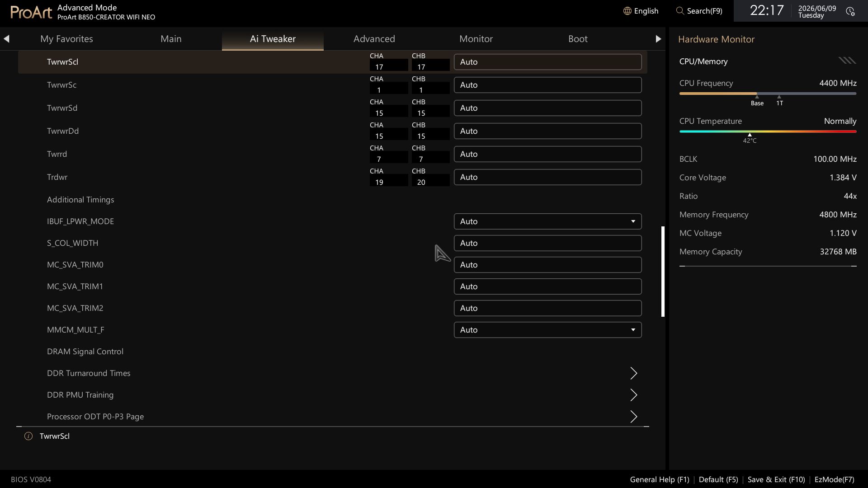The image size is (868, 488).
Task: Click the Hardware Monitor panel title
Action: 716,39
